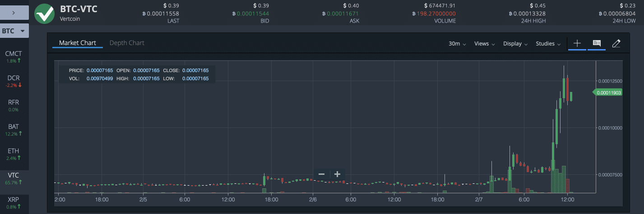Open the Display dropdown
Image resolution: width=644 pixels, height=214 pixels.
tap(515, 44)
